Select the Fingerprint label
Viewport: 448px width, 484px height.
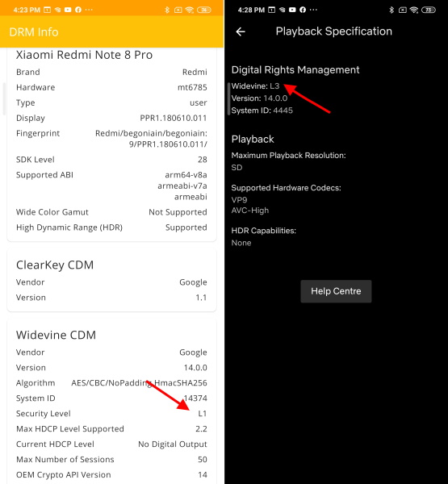pyautogui.click(x=38, y=133)
